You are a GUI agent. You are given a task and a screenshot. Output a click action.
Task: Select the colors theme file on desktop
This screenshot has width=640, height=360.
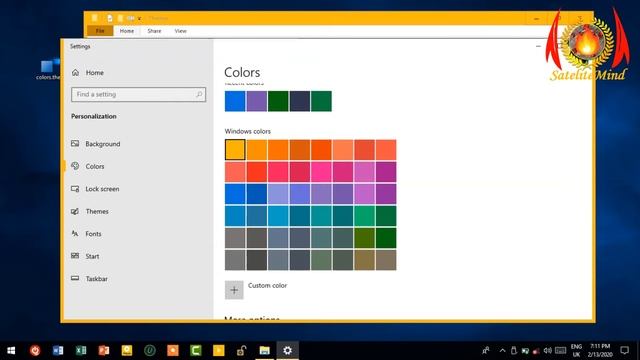click(48, 69)
